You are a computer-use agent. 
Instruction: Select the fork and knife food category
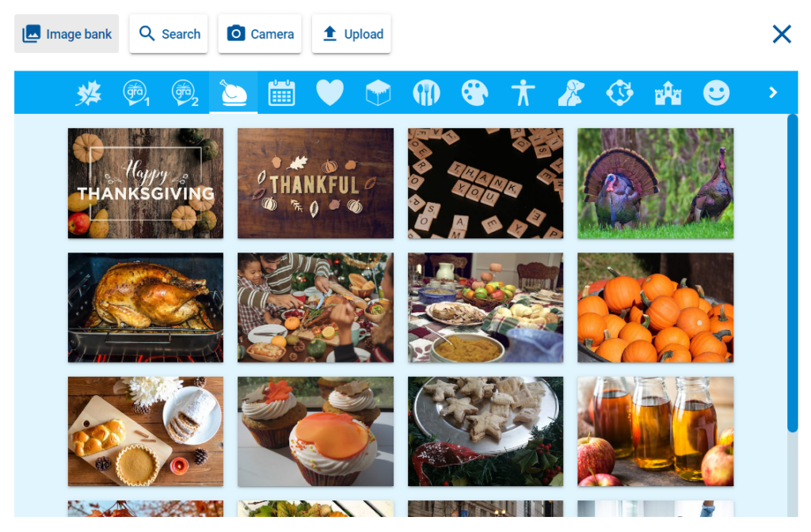click(x=426, y=93)
